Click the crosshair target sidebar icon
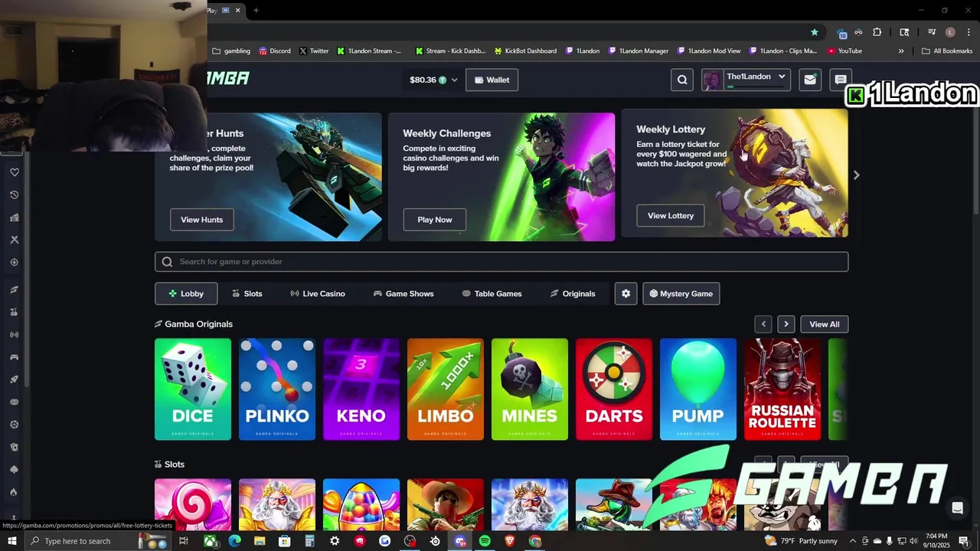Image resolution: width=980 pixels, height=551 pixels. (x=14, y=262)
